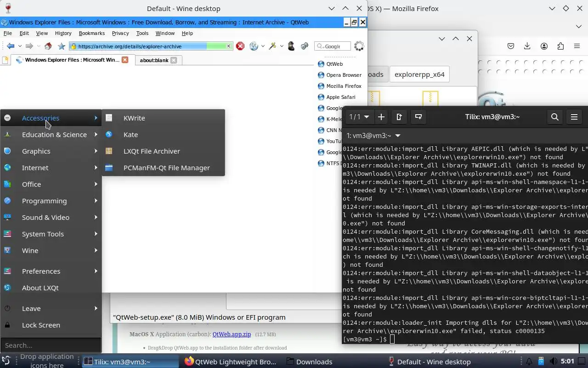Click the volume speaker tray icon

(553, 362)
